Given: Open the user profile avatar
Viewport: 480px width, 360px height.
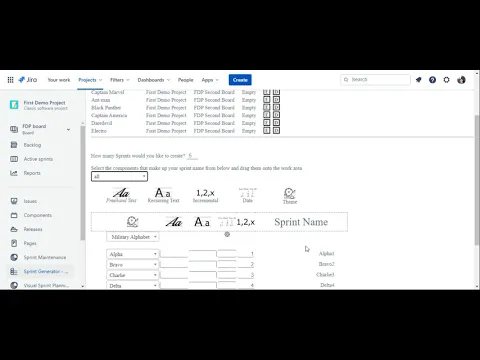Looking at the screenshot, I should [461, 80].
